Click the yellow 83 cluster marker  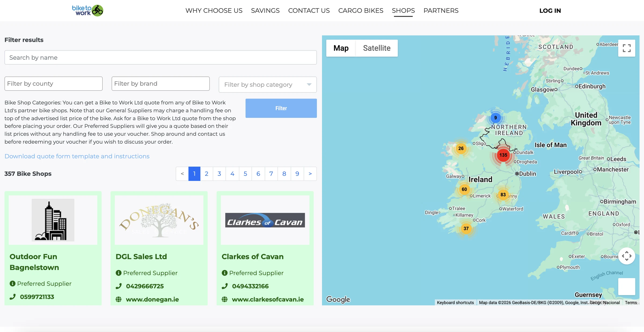[x=503, y=195]
